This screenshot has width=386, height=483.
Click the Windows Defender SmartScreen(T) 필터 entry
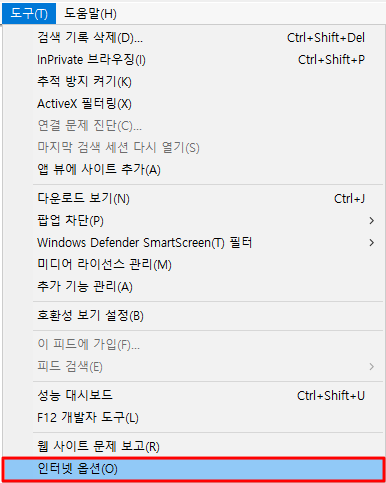click(193, 243)
